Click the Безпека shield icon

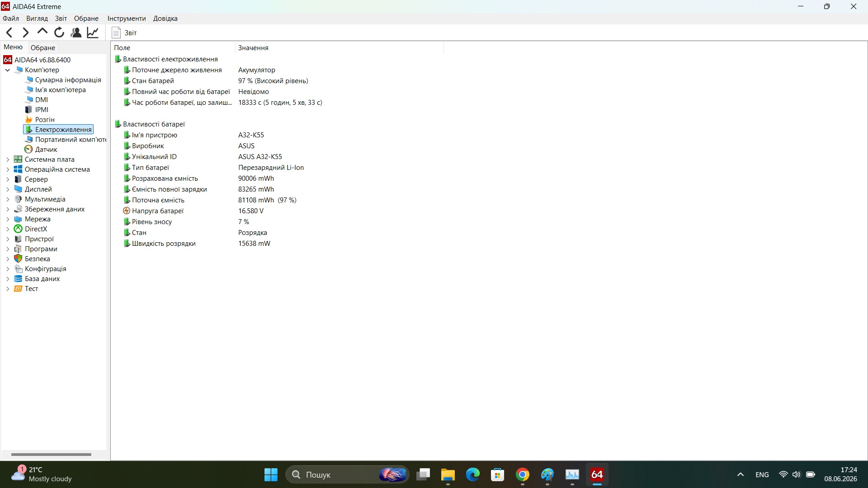click(18, 259)
